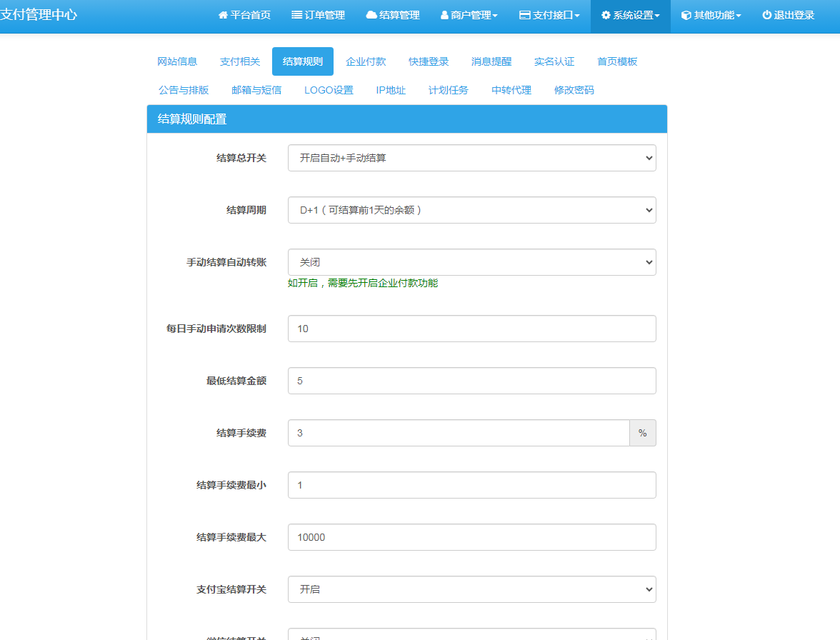Switch to the 修改密码 tab

coord(574,90)
